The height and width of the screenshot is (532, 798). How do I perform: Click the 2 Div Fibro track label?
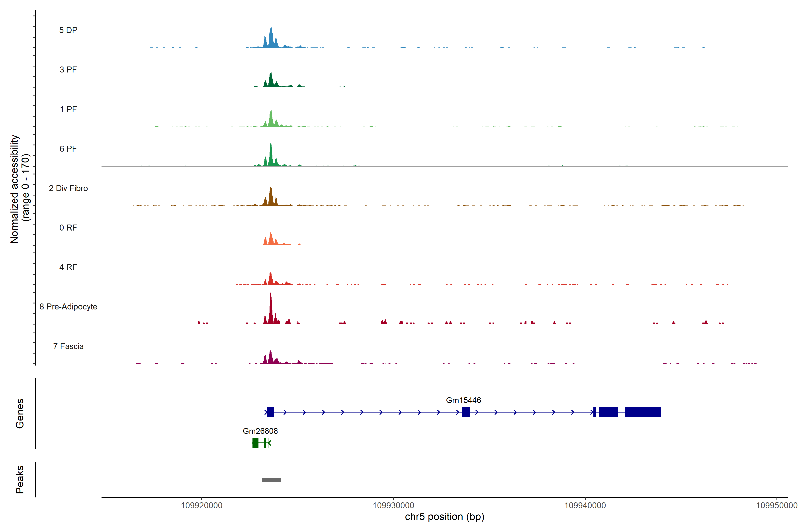coord(68,188)
